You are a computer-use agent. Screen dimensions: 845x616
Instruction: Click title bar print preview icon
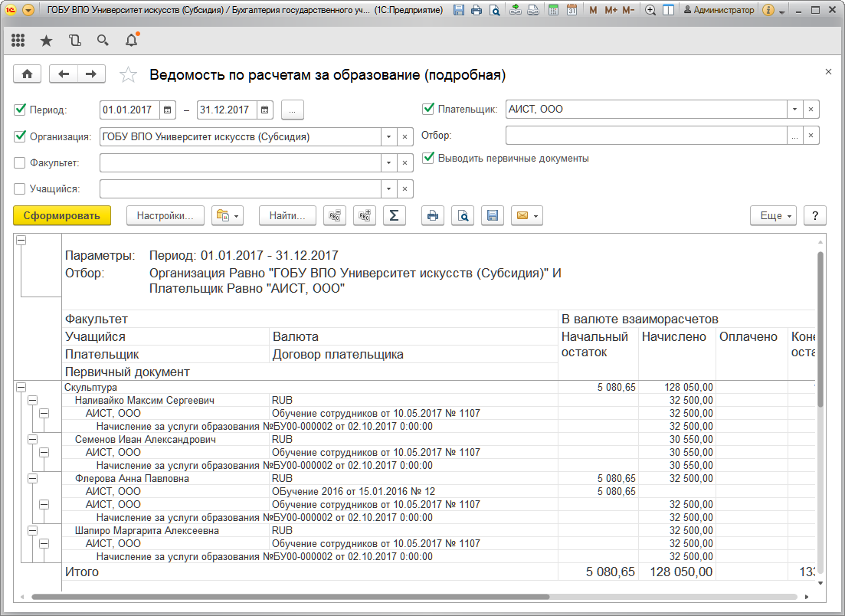[494, 10]
